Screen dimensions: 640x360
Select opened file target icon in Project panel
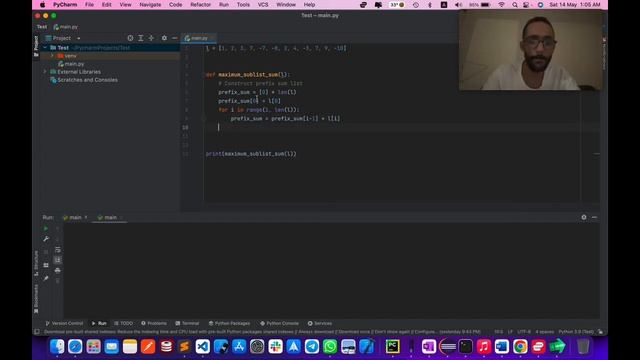[x=130, y=38]
